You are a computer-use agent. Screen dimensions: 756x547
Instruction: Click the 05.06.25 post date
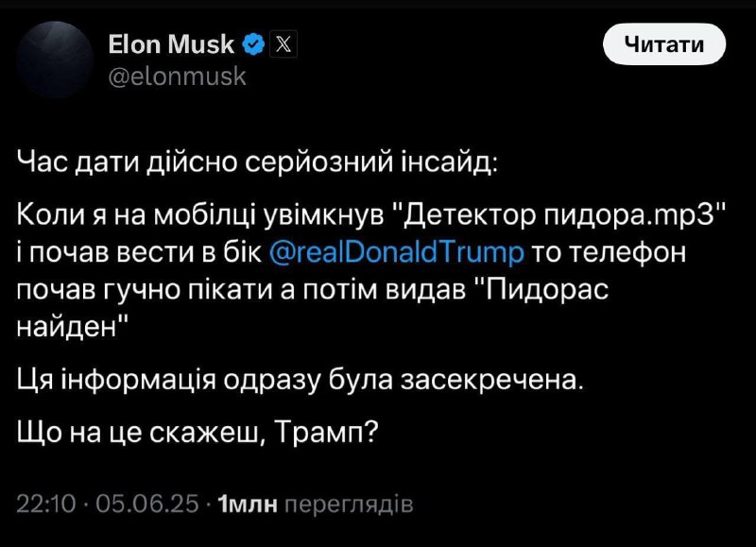point(147,504)
